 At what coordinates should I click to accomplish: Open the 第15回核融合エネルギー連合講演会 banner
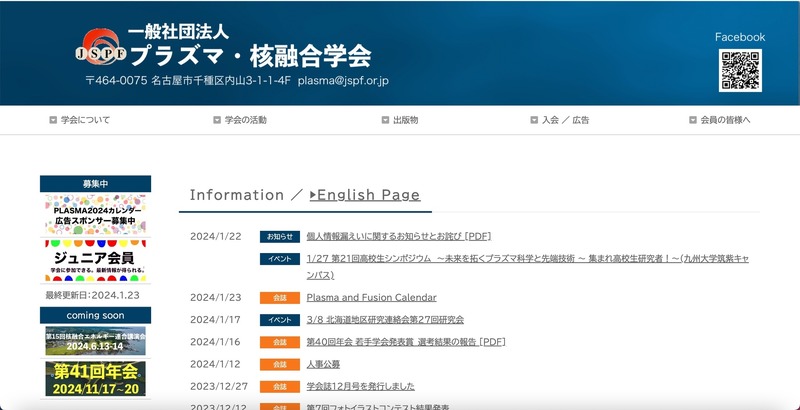click(95, 340)
